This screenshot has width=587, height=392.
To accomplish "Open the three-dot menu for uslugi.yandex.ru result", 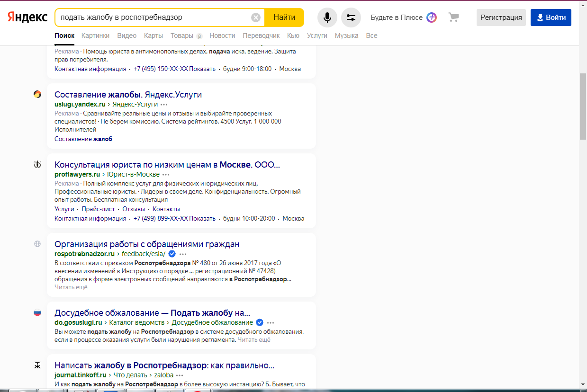I will [x=164, y=104].
